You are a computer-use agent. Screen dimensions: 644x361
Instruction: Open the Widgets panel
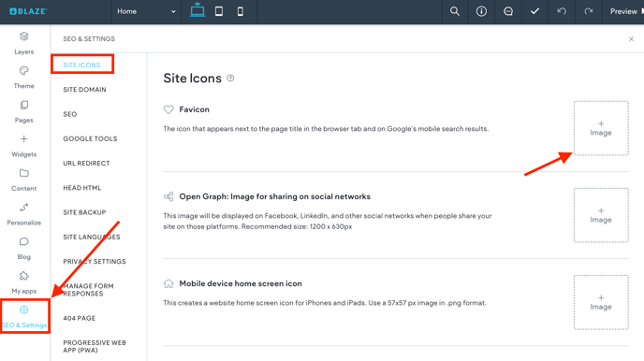(x=23, y=146)
